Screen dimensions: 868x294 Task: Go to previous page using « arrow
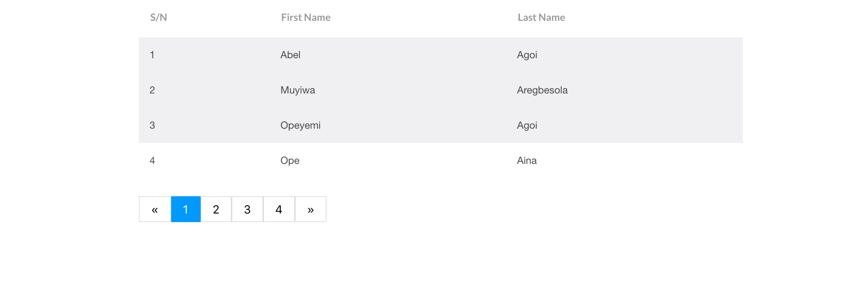click(155, 209)
